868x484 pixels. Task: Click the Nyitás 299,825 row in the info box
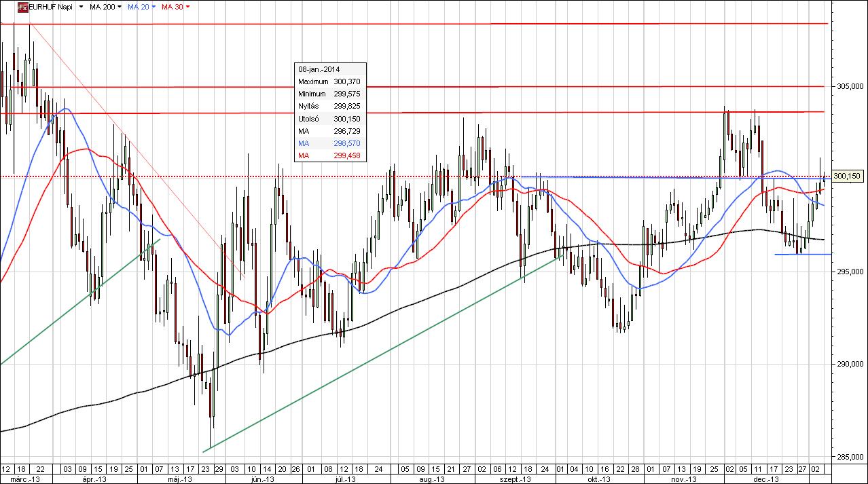[329, 106]
